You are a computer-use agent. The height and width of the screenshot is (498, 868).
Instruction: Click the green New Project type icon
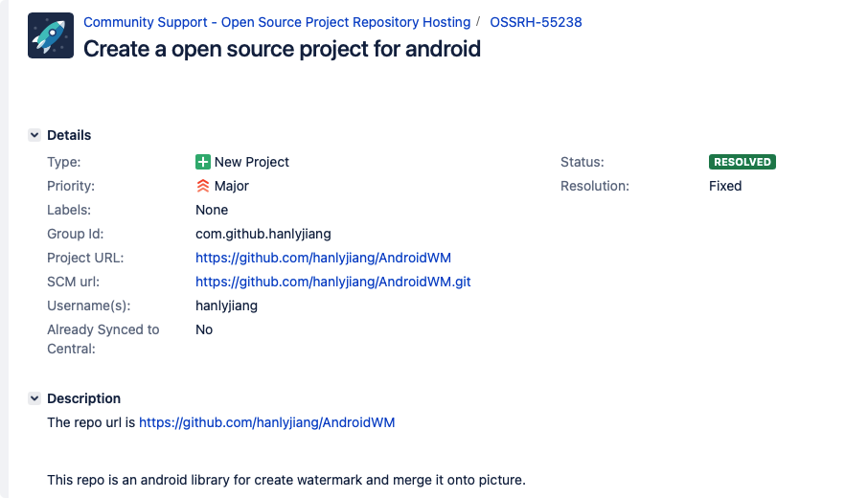pyautogui.click(x=203, y=162)
